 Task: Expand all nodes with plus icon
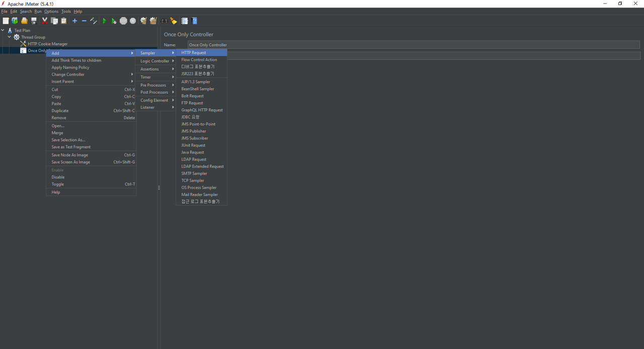(74, 21)
